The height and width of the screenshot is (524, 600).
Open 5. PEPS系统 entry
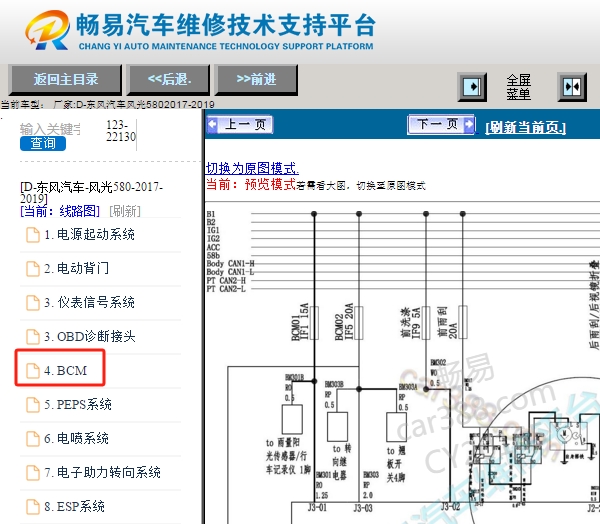78,405
